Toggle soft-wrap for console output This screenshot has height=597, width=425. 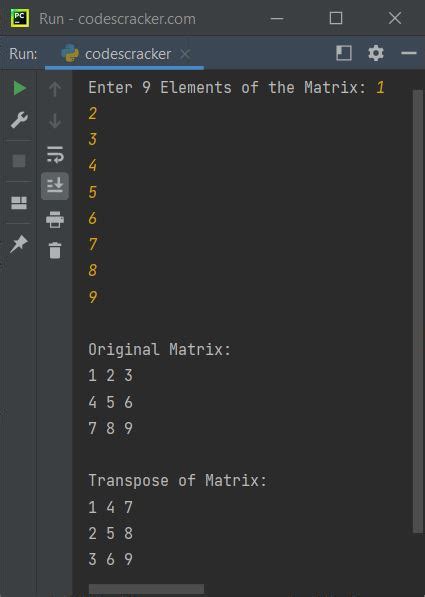tap(55, 154)
